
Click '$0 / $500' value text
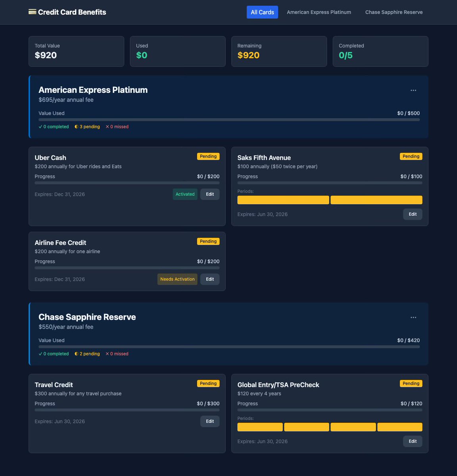(x=408, y=113)
